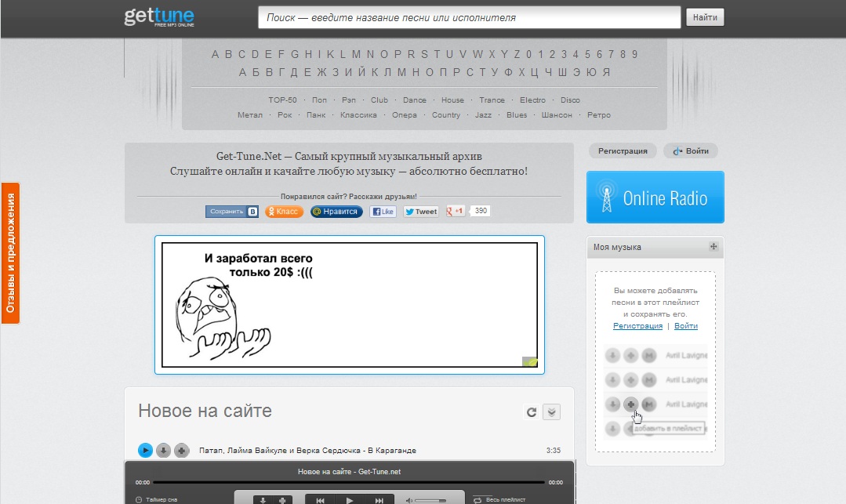846x504 pixels.
Task: Select the "Панк" genre
Action: click(316, 115)
